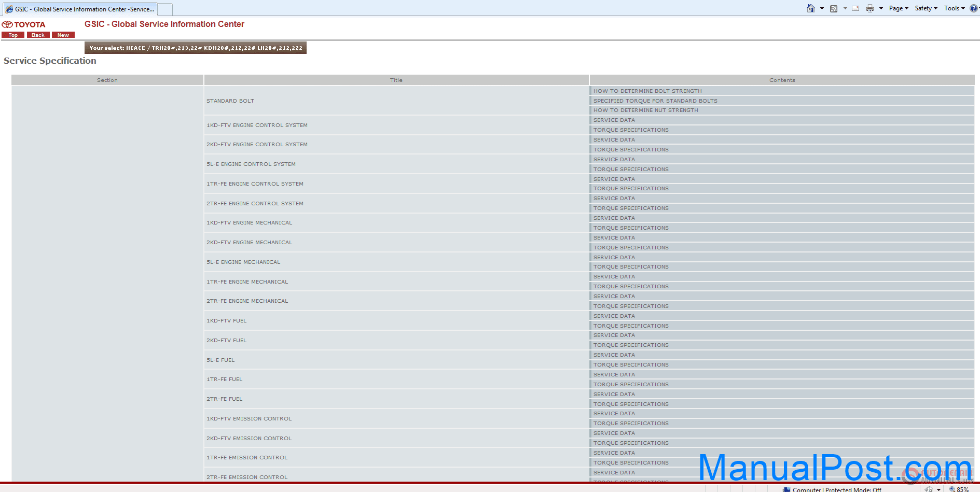Click the Toyota logo
Viewport: 980px width, 492px height.
click(x=24, y=24)
